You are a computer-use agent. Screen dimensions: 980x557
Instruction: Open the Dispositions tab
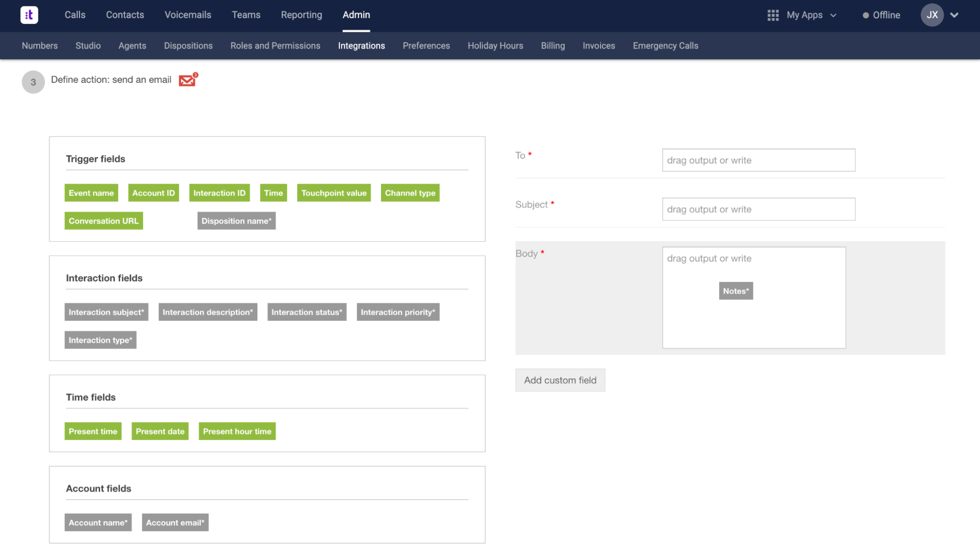point(188,46)
